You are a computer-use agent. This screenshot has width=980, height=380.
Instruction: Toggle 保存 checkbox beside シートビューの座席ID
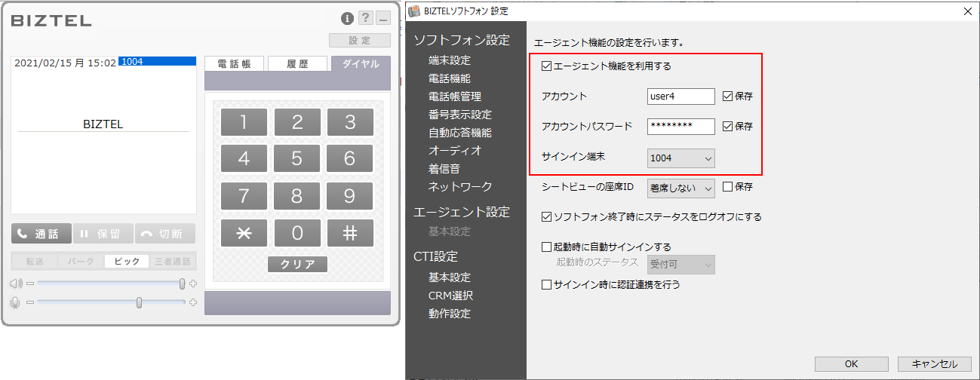(727, 187)
